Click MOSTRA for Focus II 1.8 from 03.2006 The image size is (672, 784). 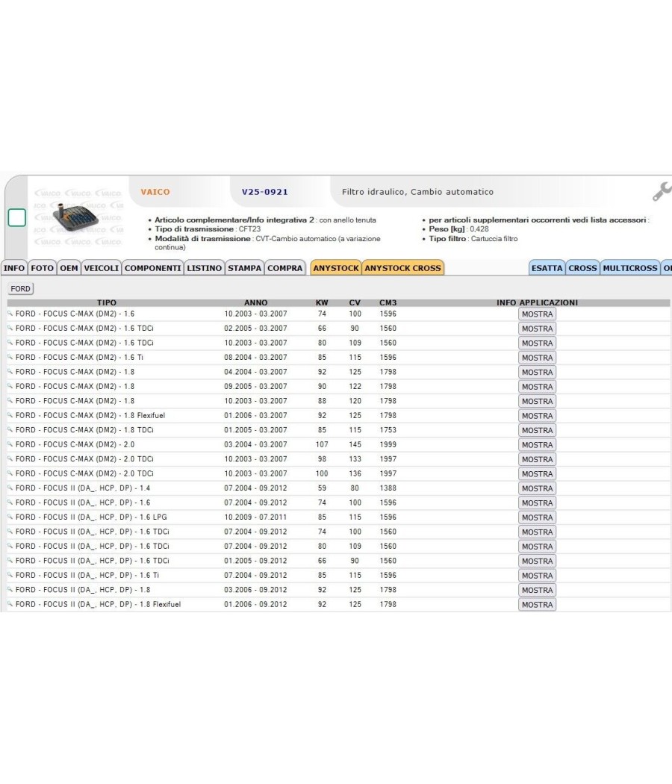click(x=538, y=590)
